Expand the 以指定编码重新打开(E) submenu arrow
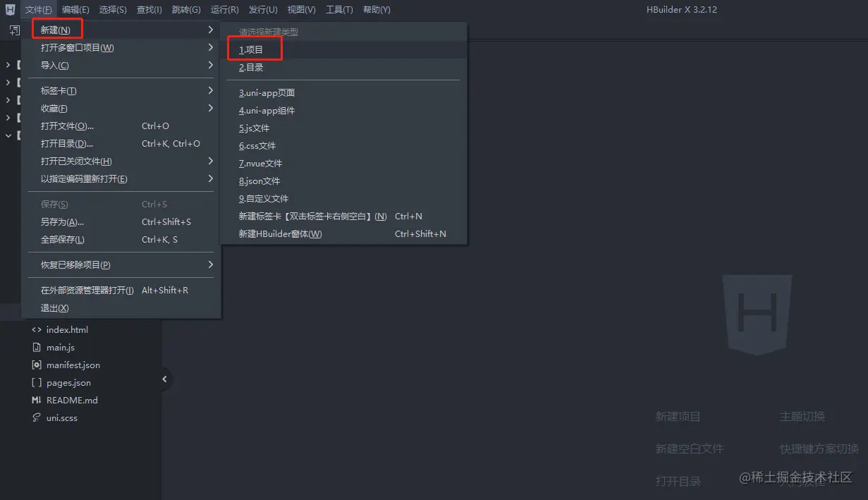 (x=210, y=178)
